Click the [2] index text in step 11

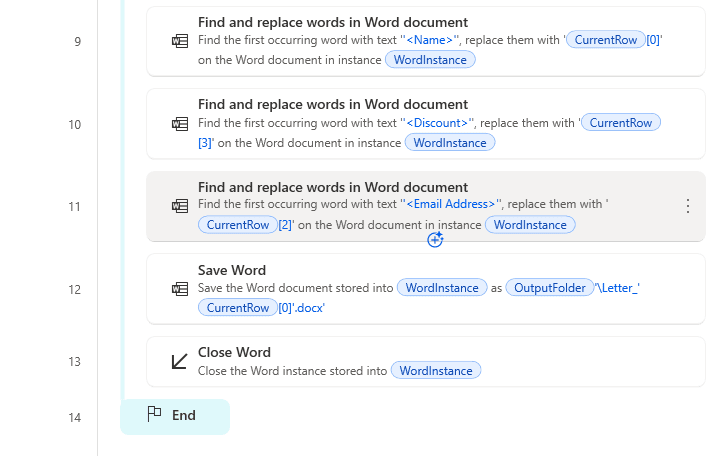(x=285, y=225)
